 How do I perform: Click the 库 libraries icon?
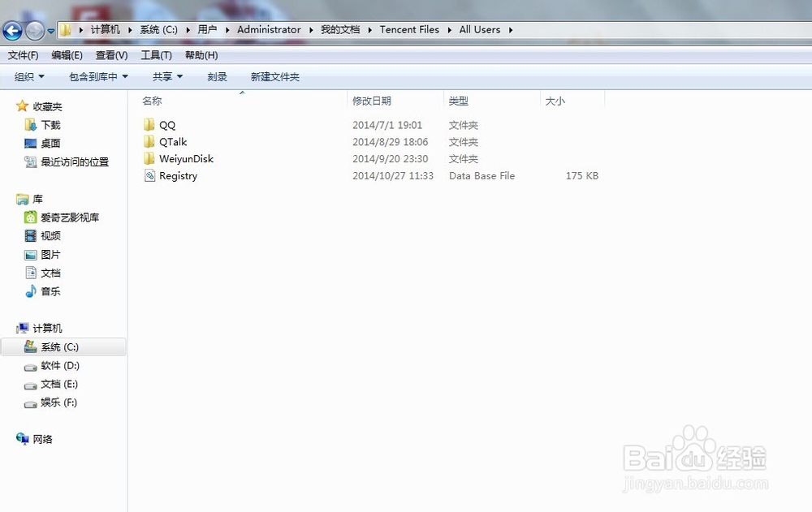(x=22, y=199)
